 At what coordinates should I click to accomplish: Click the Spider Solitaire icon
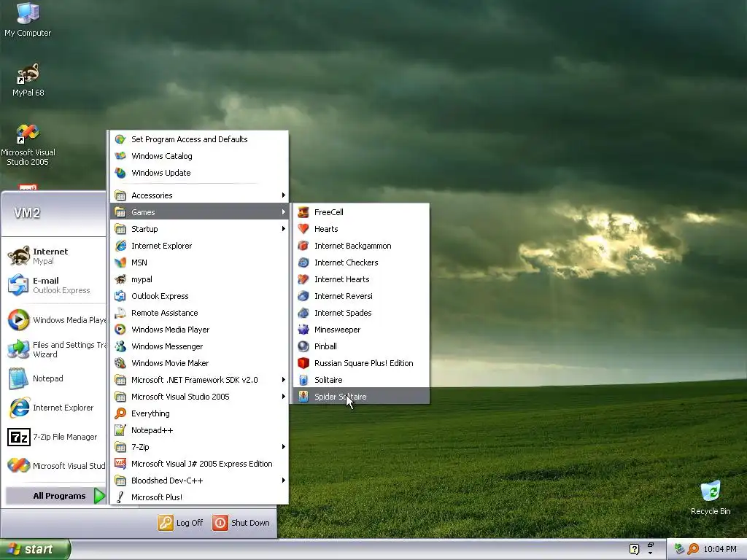pos(303,397)
